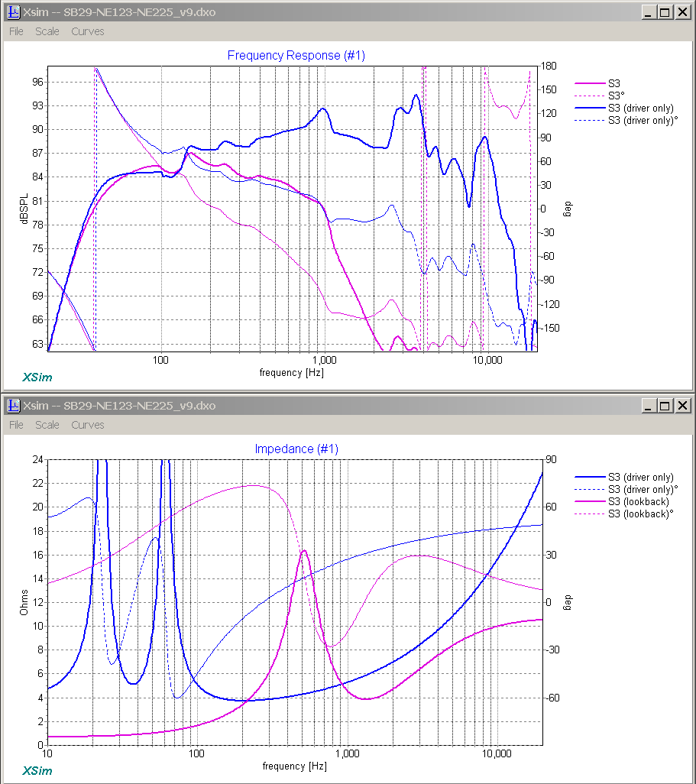This screenshot has width=696, height=784.
Task: Open Curves menu in Frequency Response window
Action: [88, 31]
